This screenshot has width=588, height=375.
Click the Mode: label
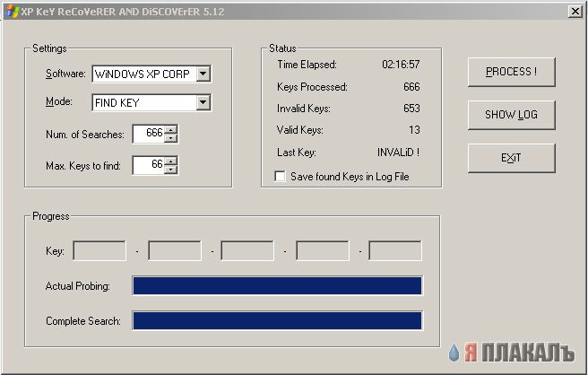coord(59,101)
